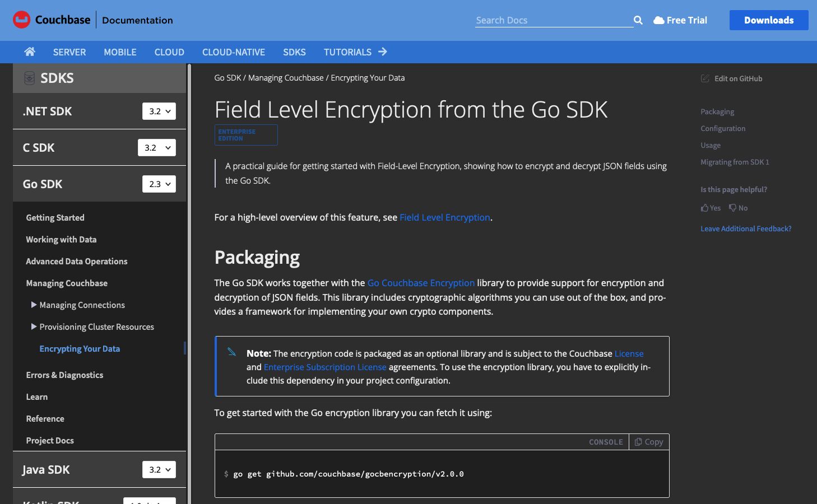The image size is (817, 504).
Task: Jump to Usage in page contents
Action: click(711, 145)
